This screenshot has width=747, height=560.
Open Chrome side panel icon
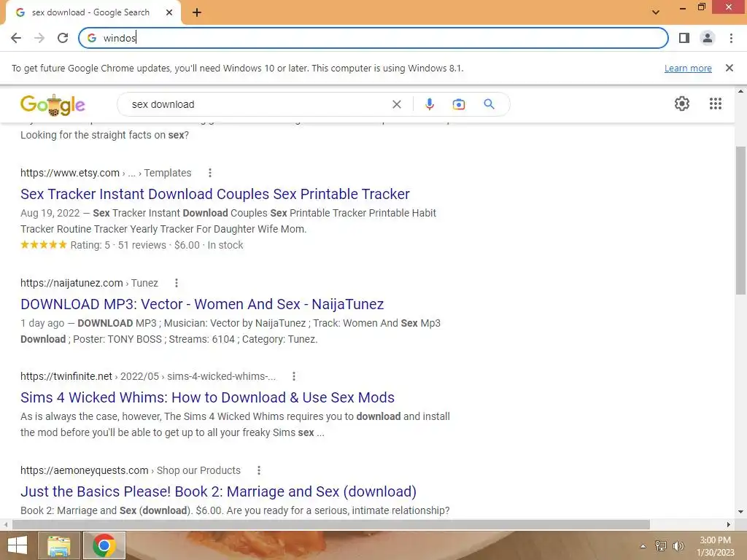pos(684,38)
